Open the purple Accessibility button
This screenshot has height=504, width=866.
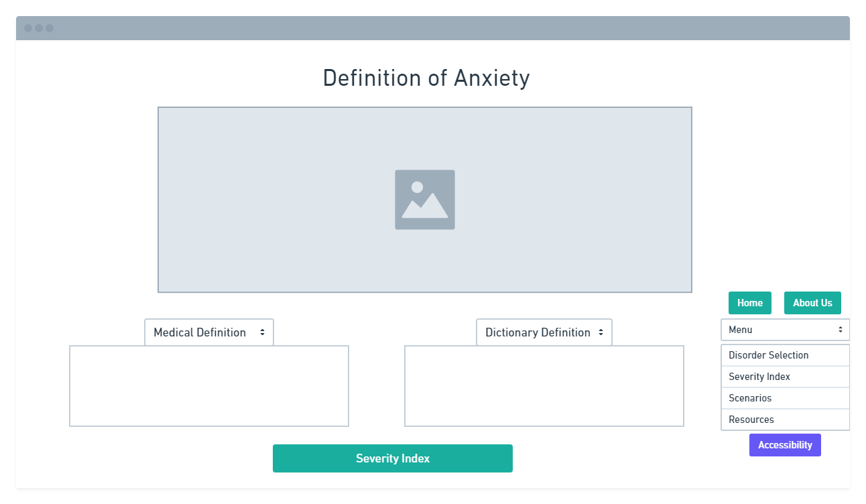coord(785,445)
